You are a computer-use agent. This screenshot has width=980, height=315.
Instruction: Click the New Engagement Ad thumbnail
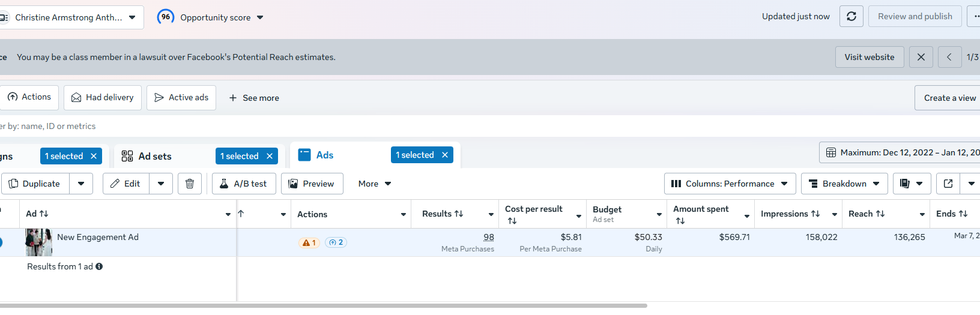[x=38, y=242]
